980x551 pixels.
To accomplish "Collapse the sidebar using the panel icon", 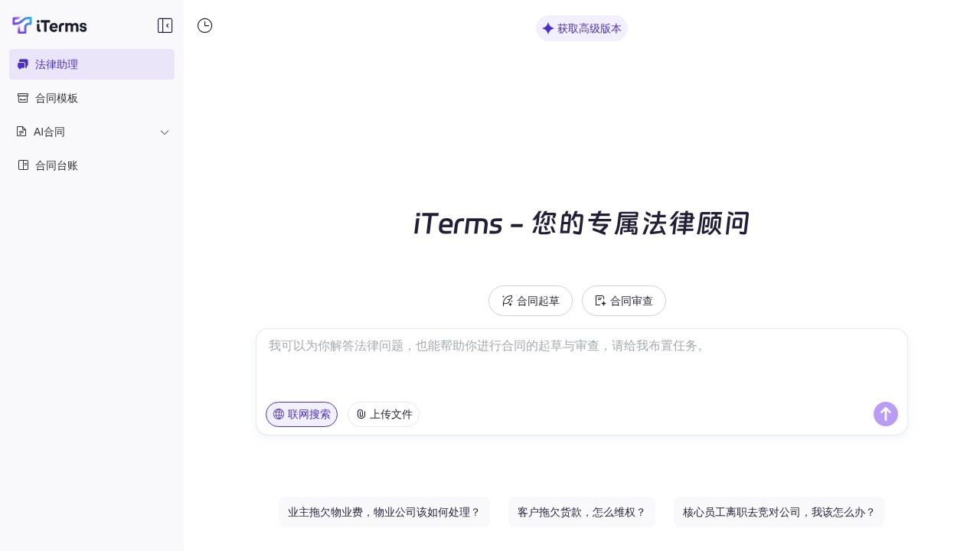I will click(165, 25).
